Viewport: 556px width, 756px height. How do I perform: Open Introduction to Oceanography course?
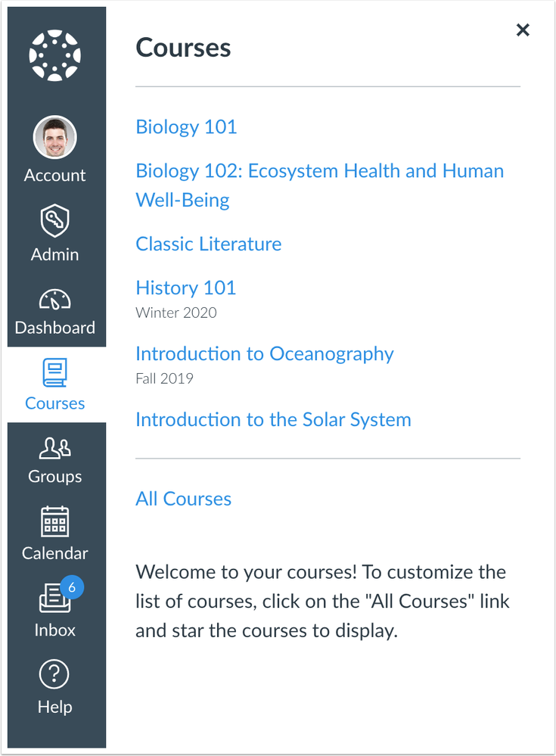coord(265,354)
